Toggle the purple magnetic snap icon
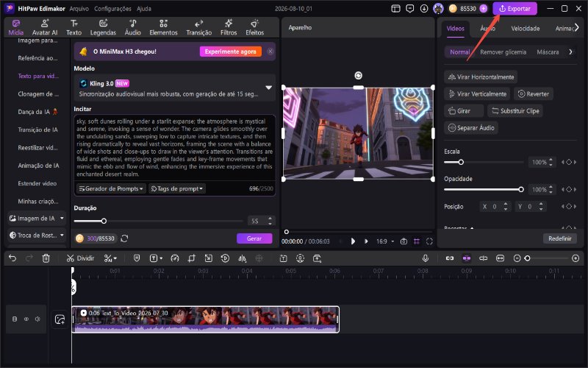This screenshot has width=588, height=368. click(x=467, y=258)
